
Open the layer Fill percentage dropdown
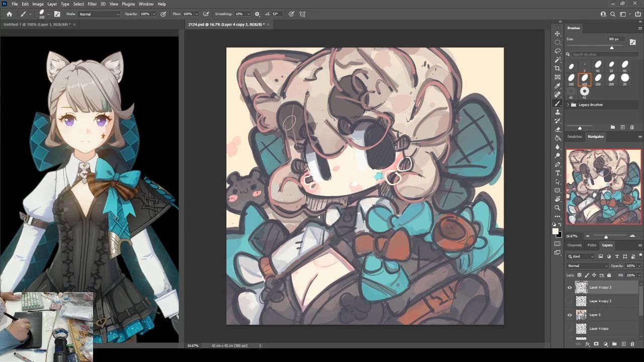pyautogui.click(x=639, y=275)
